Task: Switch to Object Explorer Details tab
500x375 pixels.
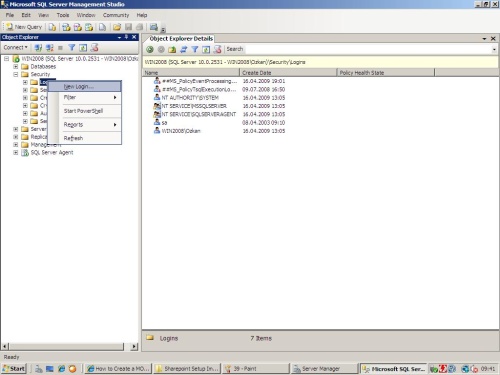Action: [x=181, y=39]
